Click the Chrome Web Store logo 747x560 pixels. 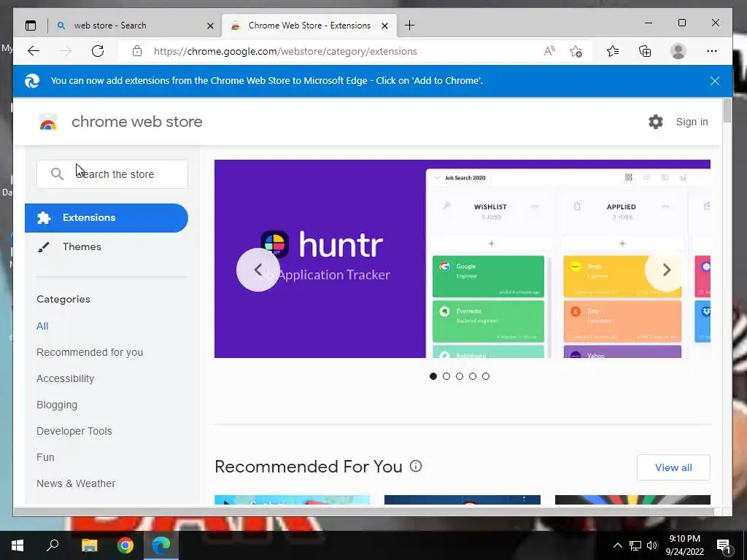(48, 122)
